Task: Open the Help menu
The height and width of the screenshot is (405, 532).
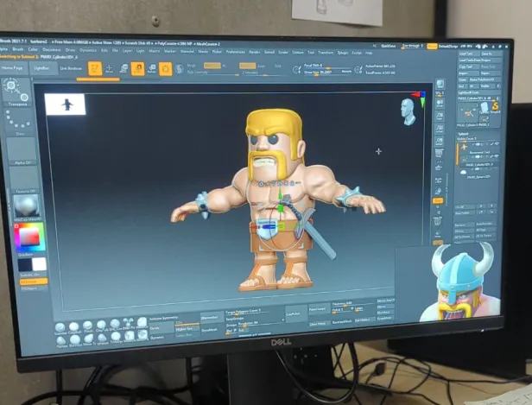Action: 369,53
